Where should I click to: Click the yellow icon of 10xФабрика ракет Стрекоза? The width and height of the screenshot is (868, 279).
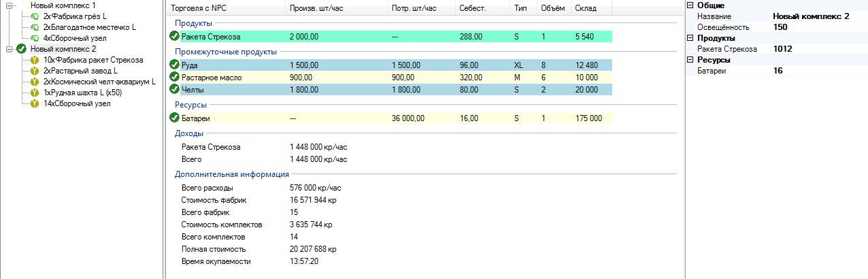pos(35,60)
